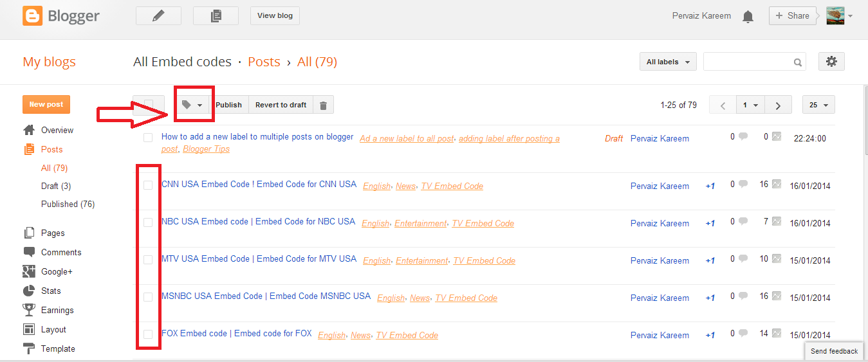Click Entertainment label in NBC USA row
The width and height of the screenshot is (868, 362).
(420, 223)
